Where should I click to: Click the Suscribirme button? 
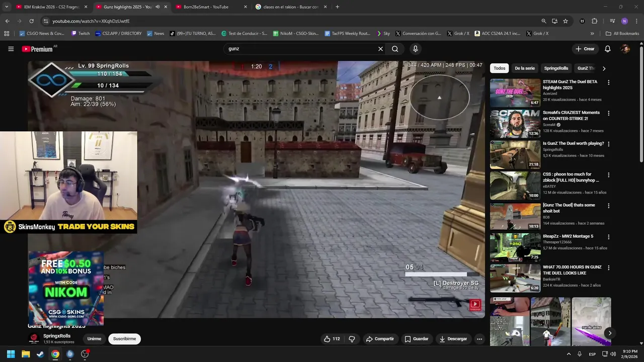point(124,339)
